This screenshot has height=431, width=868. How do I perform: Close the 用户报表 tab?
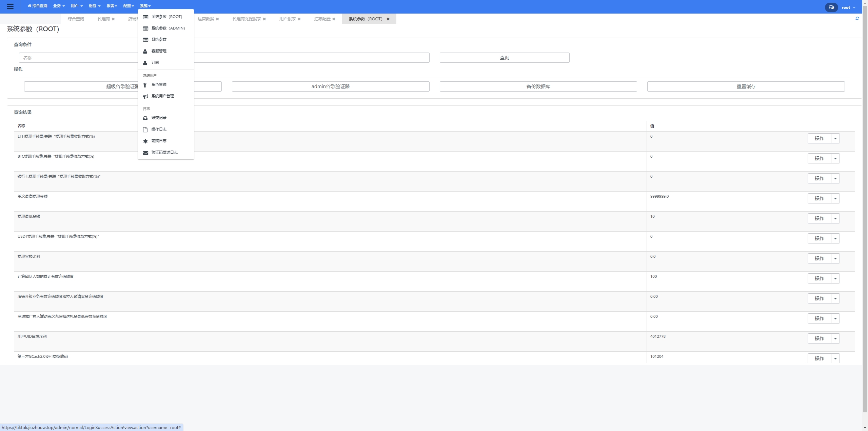(299, 19)
